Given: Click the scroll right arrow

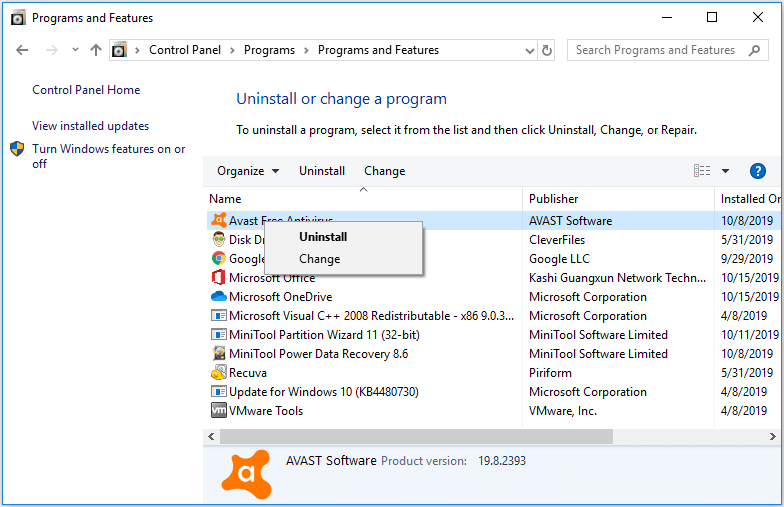Looking at the screenshot, I should (772, 436).
